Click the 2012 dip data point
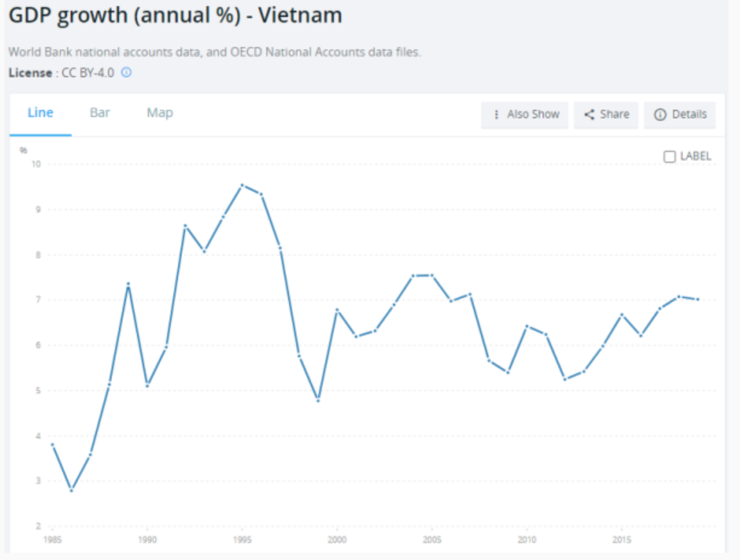740x560 pixels. (x=565, y=379)
